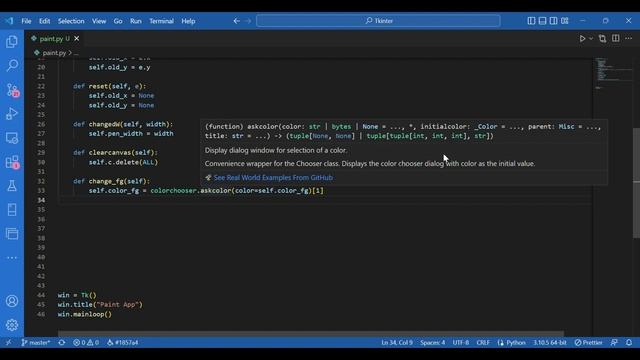The width and height of the screenshot is (640, 360).
Task: Click the breadcrumb ellipsis after paint.py
Action: click(76, 53)
